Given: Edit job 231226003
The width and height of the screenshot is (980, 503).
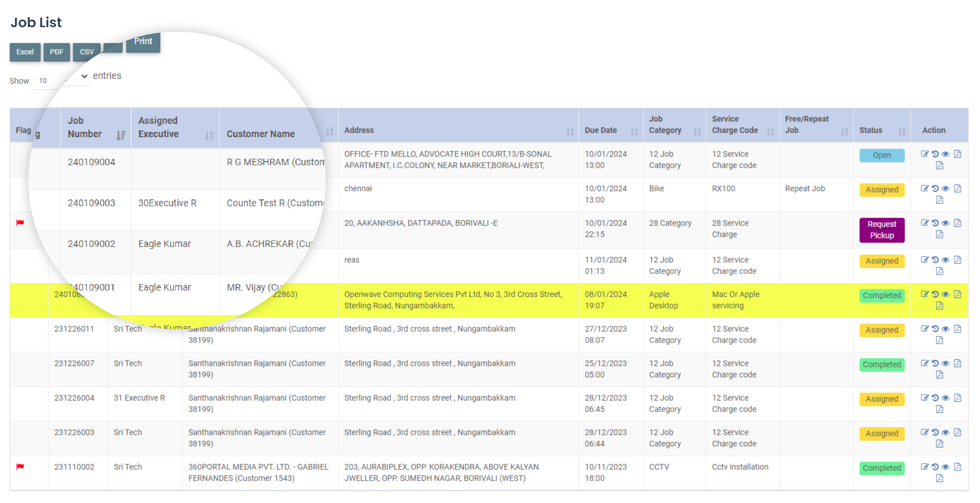Looking at the screenshot, I should (925, 432).
